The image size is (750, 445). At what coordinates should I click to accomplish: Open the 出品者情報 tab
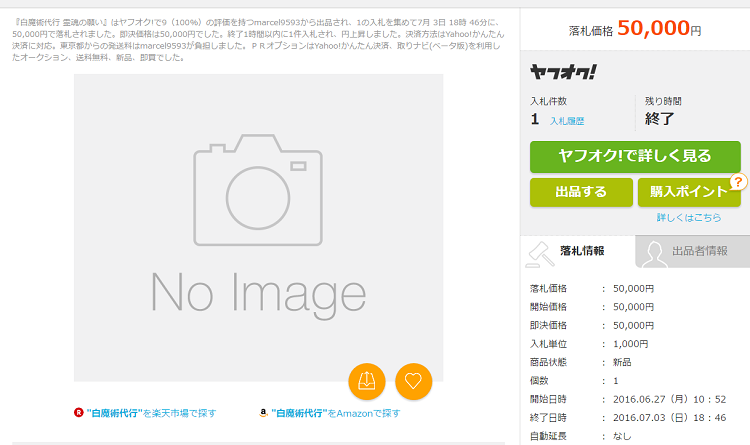[x=699, y=251]
